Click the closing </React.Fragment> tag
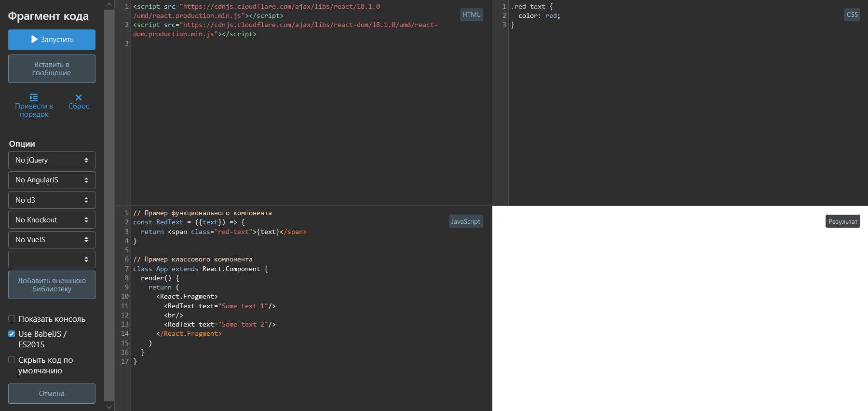 189,334
